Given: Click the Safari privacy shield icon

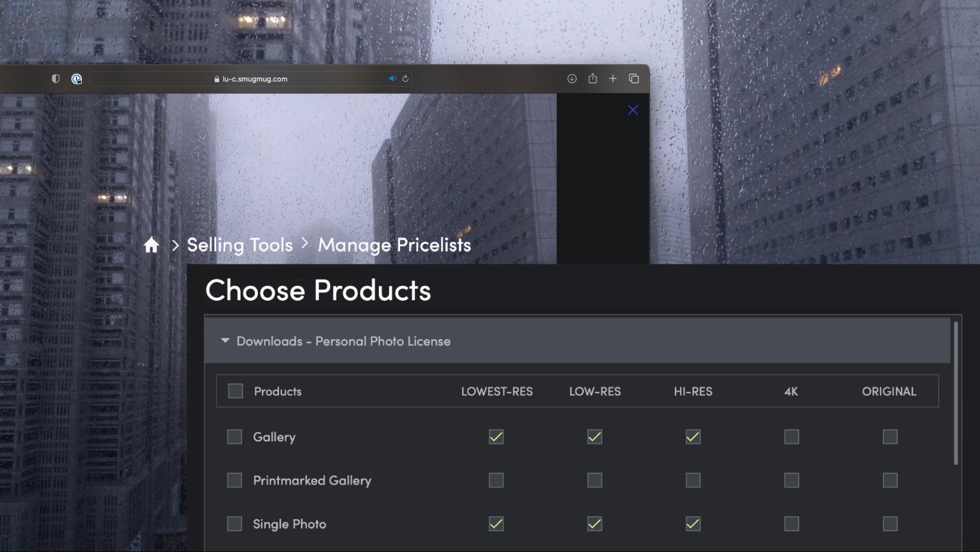Looking at the screenshot, I should point(55,79).
